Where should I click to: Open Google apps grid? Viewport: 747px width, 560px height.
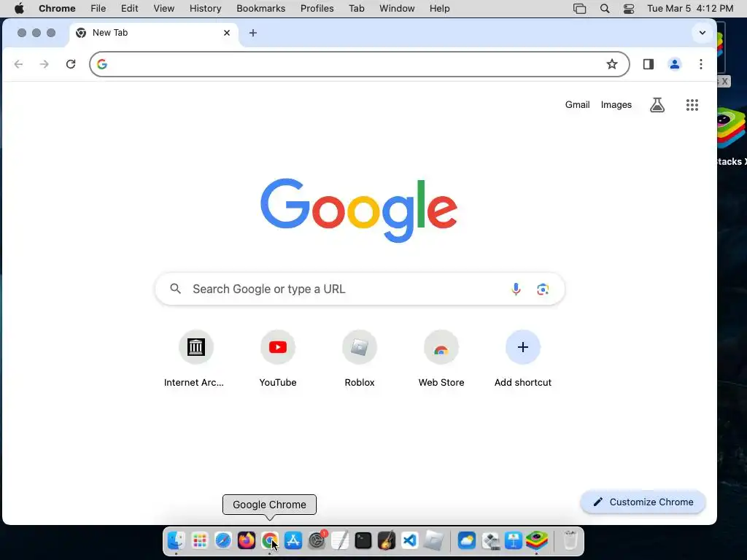point(692,105)
